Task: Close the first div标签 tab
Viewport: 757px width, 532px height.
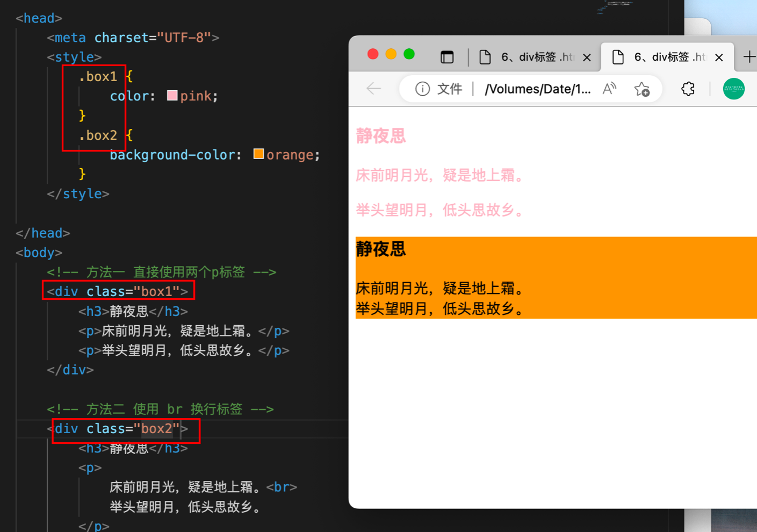Action: [587, 57]
